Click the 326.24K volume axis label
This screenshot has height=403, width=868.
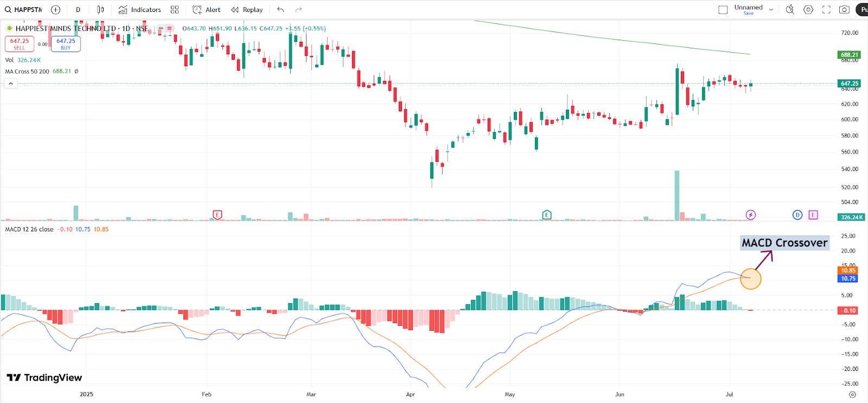point(852,217)
